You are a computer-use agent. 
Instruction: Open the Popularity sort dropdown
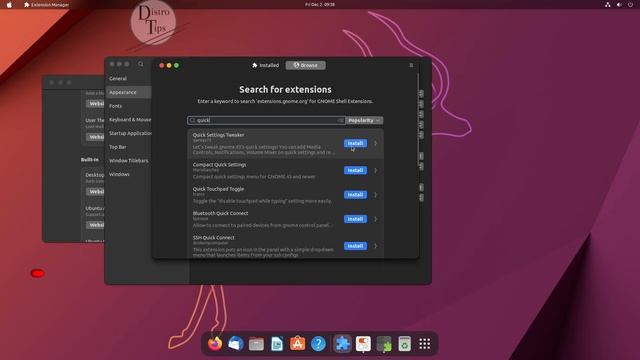point(364,120)
